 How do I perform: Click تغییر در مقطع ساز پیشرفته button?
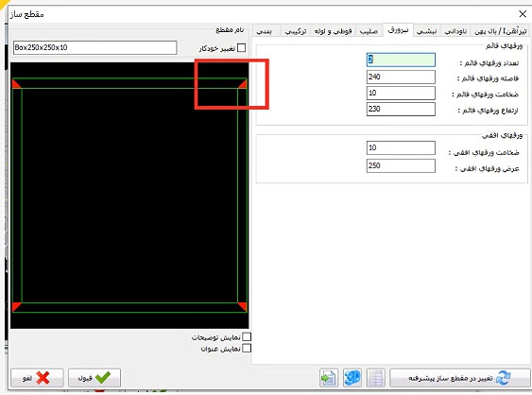pyautogui.click(x=460, y=377)
